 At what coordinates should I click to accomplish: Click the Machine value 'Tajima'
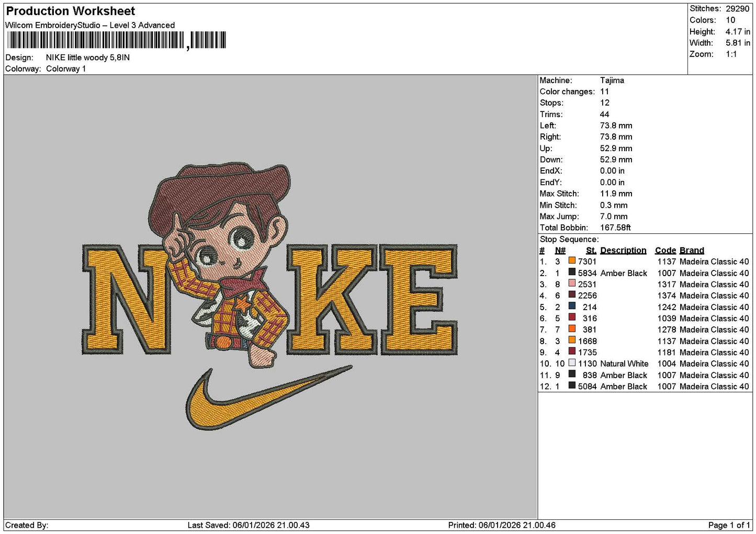(x=612, y=80)
